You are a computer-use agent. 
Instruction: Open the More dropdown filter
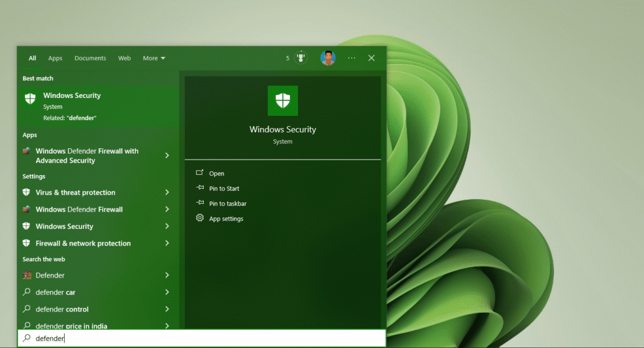coord(154,58)
